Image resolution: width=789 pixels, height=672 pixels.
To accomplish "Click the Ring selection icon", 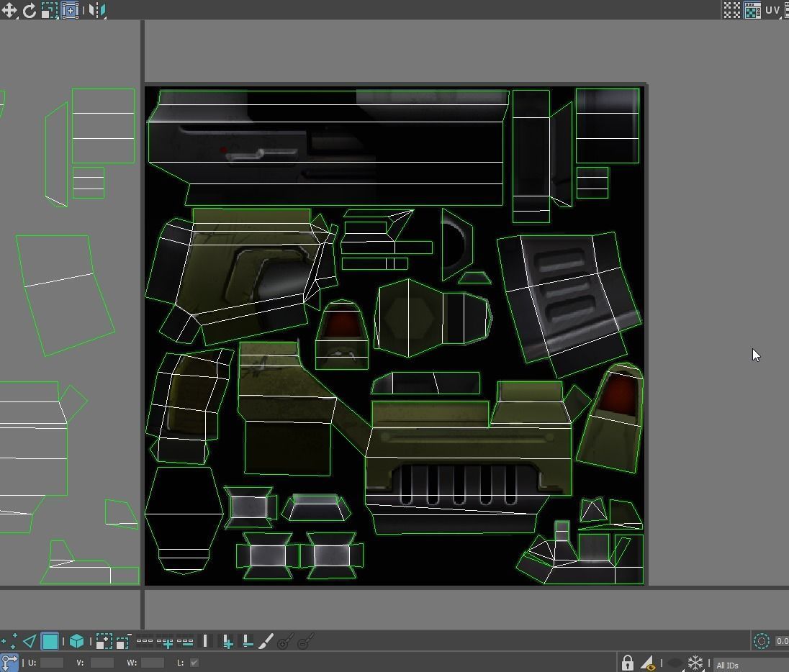I will 205,641.
